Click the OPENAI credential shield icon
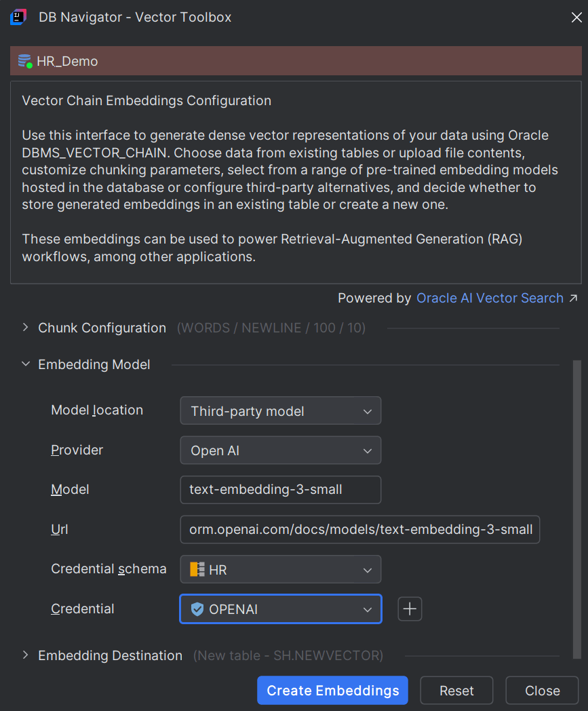 197,609
